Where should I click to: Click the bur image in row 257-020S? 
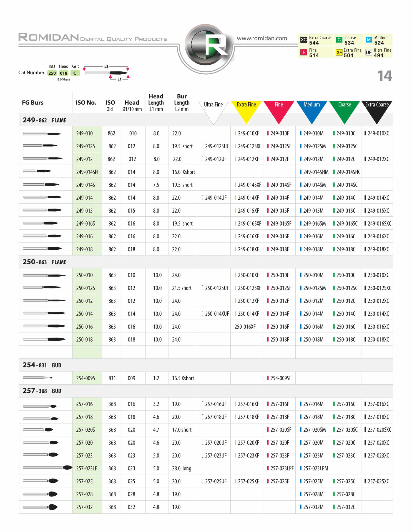(x=38, y=429)
